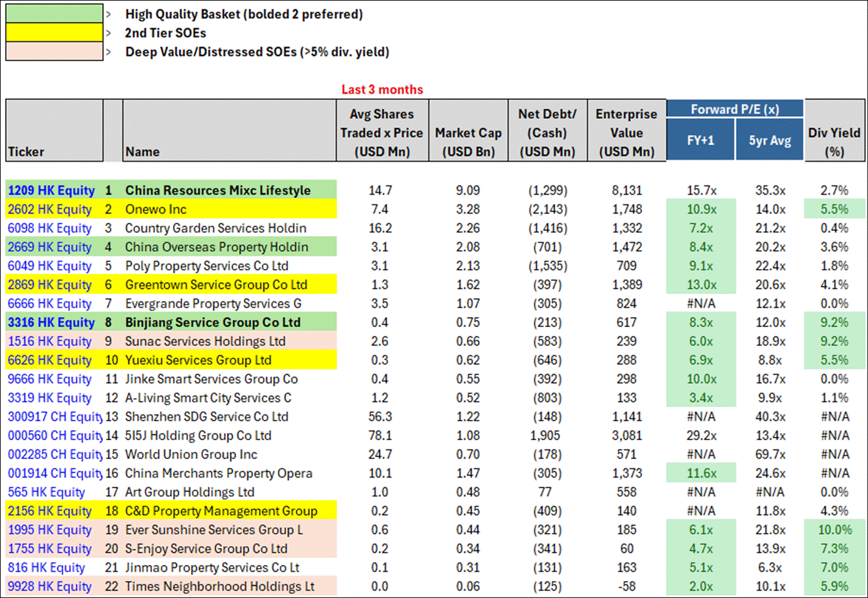
Task: Open the 2669 HK Equity ticker link
Action: click(50, 247)
